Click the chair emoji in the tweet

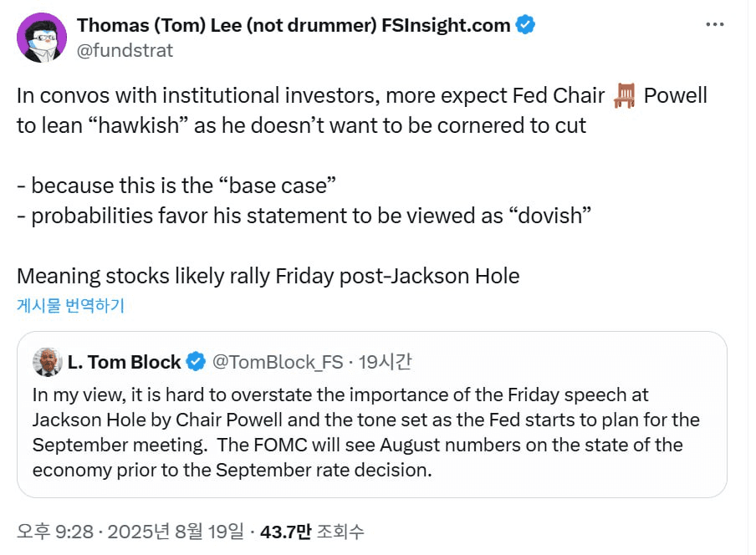click(x=625, y=95)
